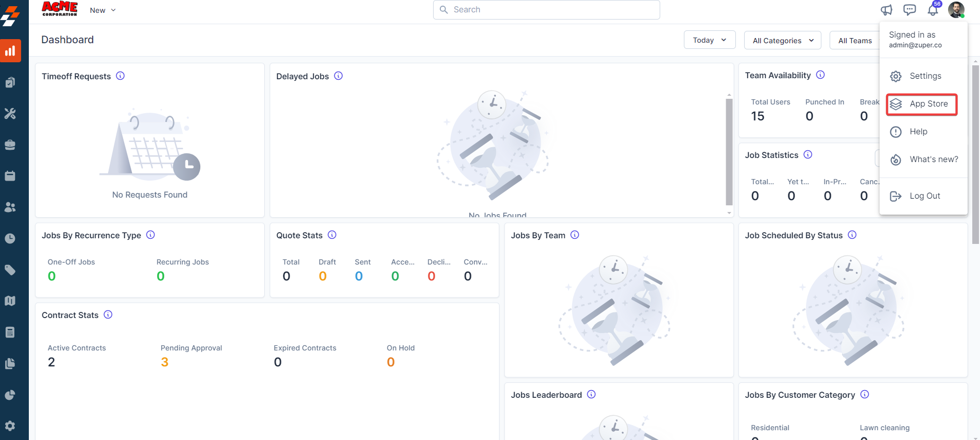
Task: Expand the New dropdown
Action: tap(102, 10)
